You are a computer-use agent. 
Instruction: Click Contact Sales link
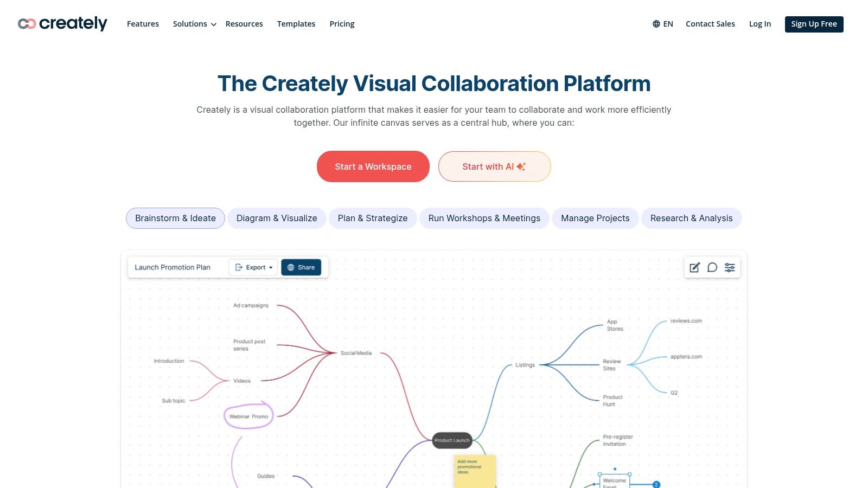(x=710, y=24)
